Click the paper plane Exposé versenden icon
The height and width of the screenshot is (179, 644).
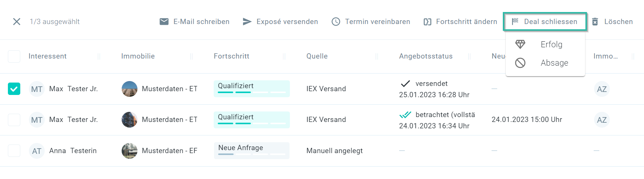click(247, 22)
